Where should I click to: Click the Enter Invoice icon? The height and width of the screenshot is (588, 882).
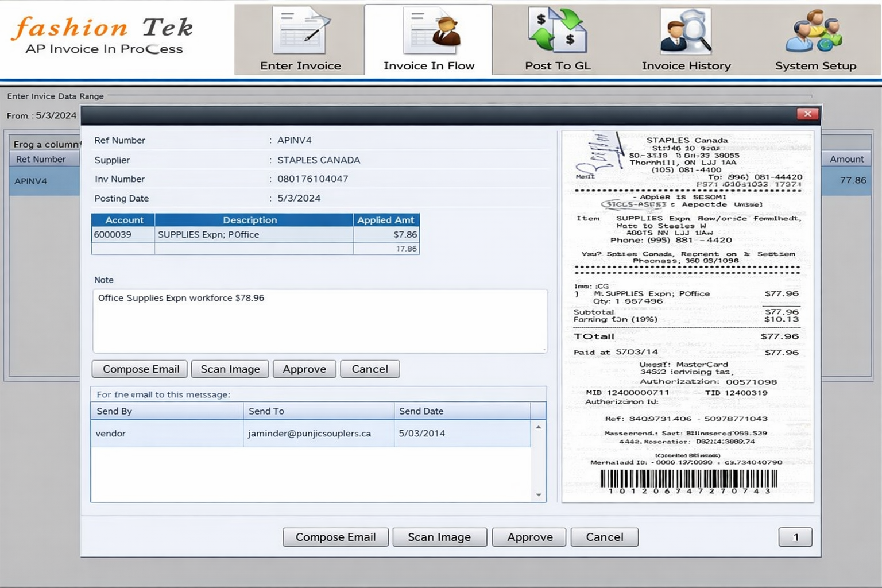pyautogui.click(x=300, y=32)
